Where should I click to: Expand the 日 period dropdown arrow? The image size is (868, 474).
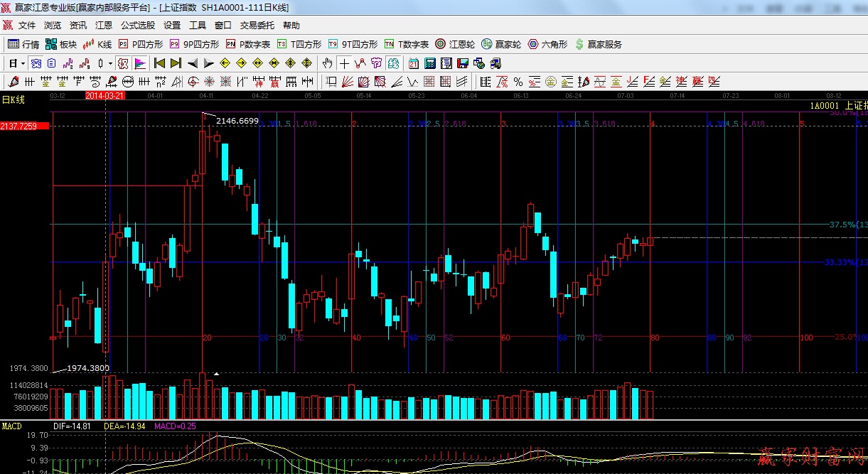tap(23, 63)
